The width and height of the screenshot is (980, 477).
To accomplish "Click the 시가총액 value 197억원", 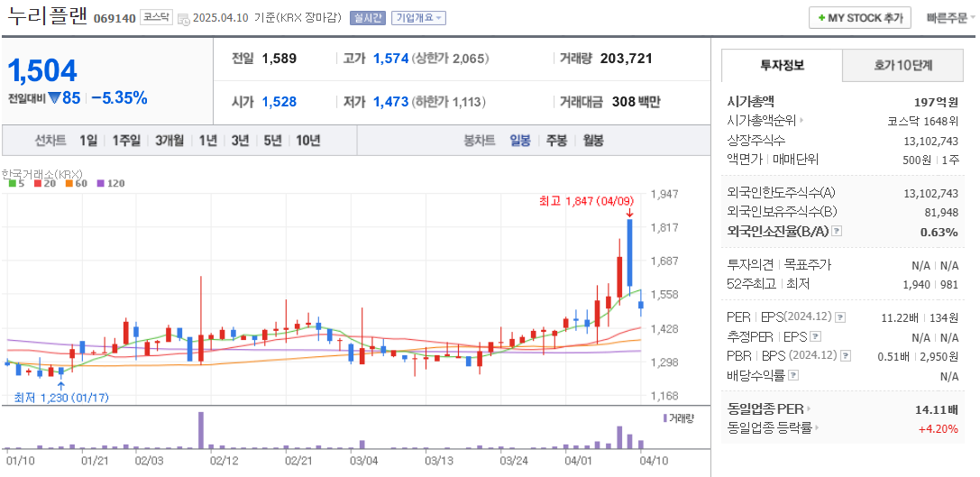I will 936,102.
